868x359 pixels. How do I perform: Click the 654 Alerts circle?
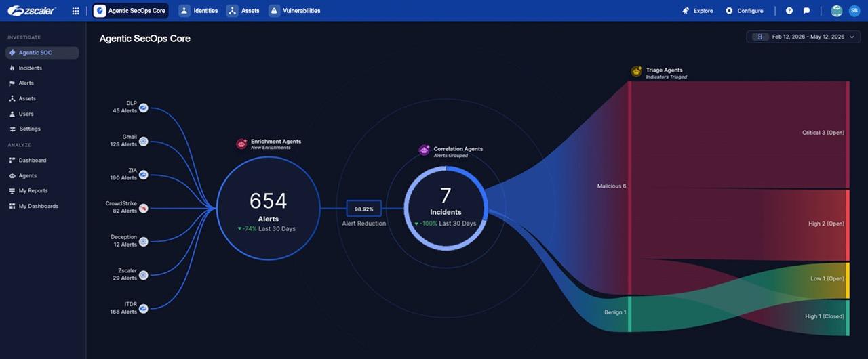[268, 209]
